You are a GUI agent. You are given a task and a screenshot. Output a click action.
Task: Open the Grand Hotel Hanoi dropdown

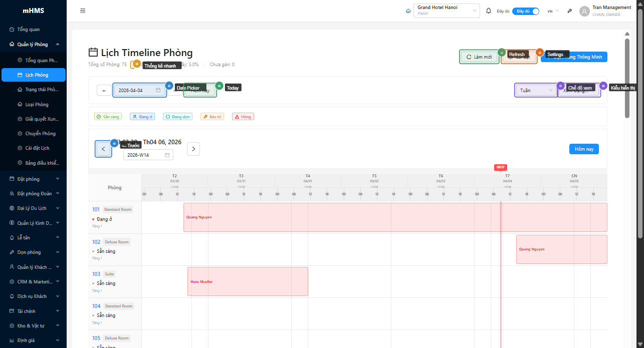[447, 11]
